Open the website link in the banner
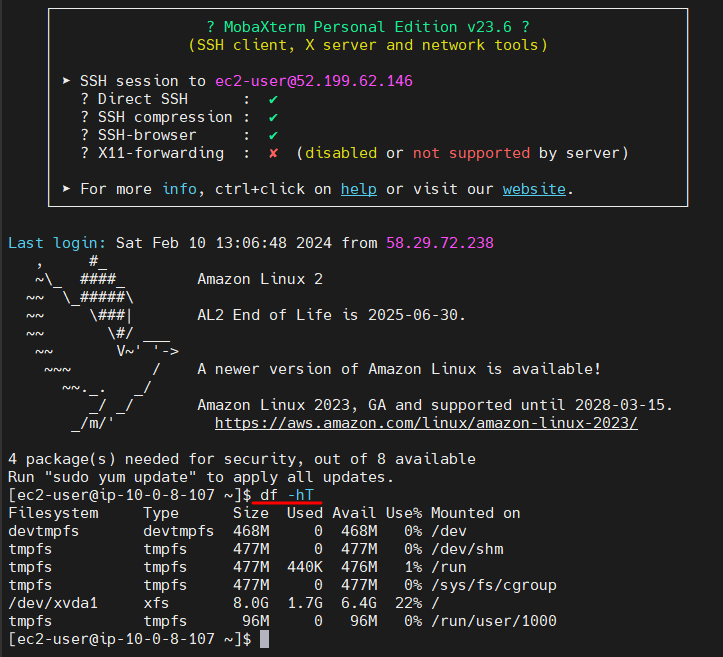 (534, 189)
